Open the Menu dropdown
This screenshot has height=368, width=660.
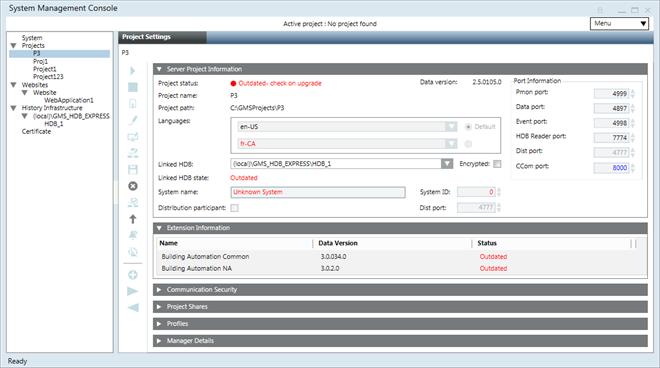click(619, 24)
